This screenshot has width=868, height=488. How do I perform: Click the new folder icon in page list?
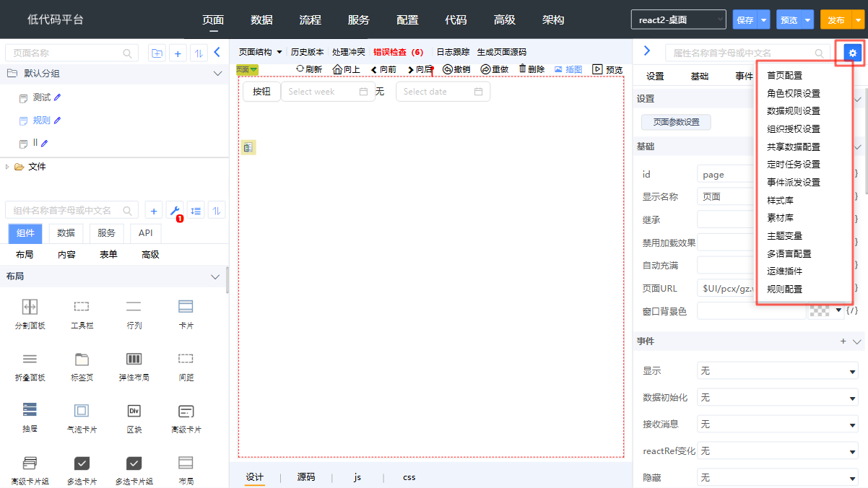tap(156, 53)
